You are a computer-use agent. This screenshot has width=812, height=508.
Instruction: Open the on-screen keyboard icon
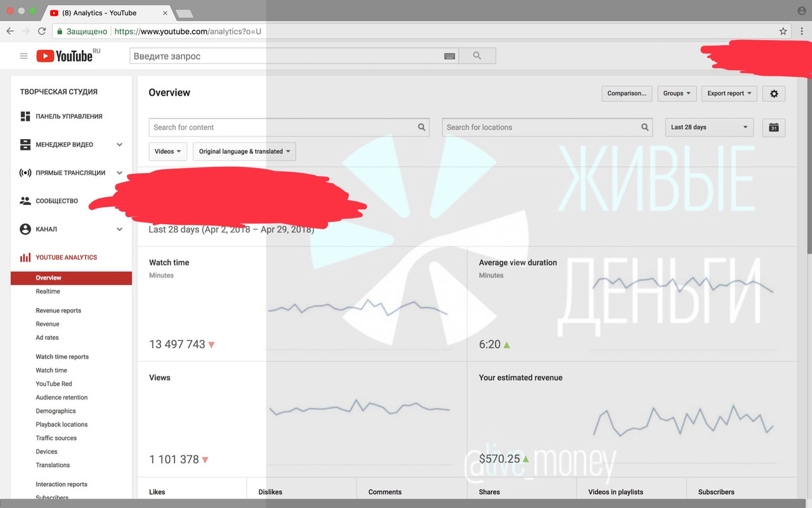coord(449,56)
